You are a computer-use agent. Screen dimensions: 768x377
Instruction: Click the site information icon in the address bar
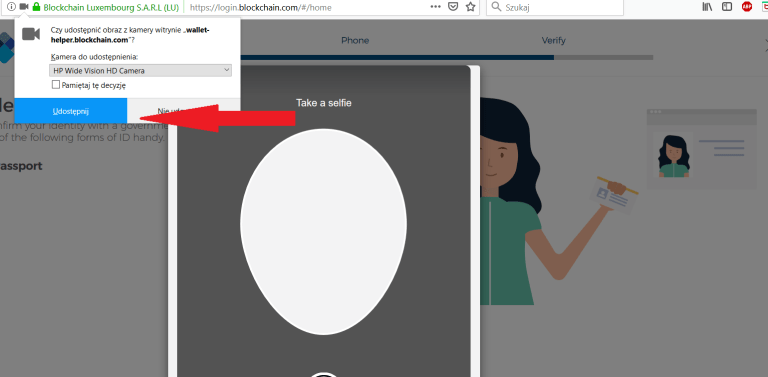(x=11, y=7)
